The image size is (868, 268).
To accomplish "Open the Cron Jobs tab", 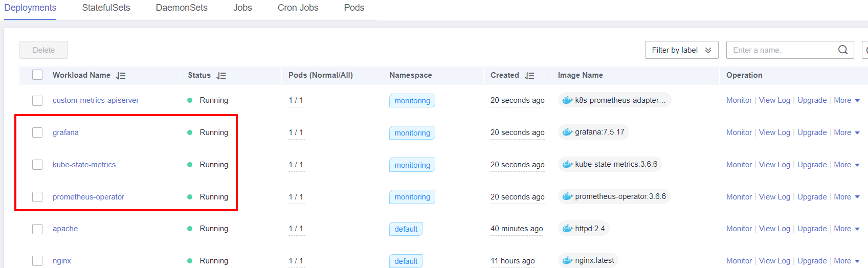I will click(x=298, y=8).
